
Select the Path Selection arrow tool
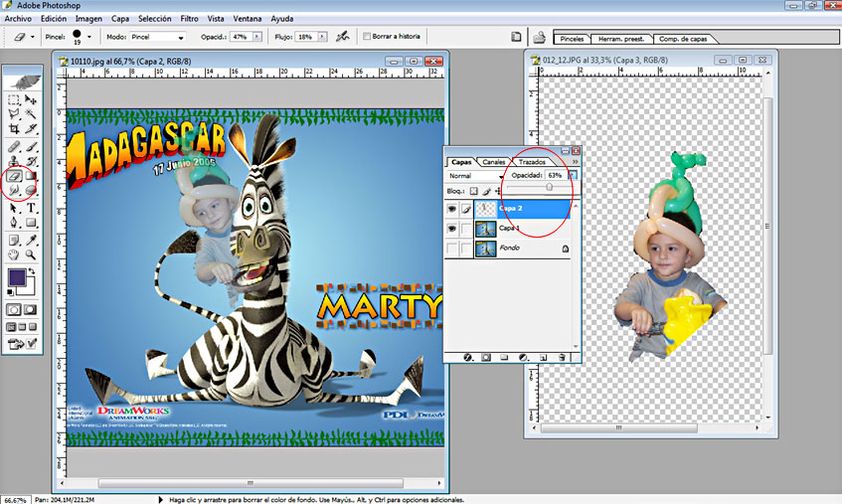[x=14, y=208]
